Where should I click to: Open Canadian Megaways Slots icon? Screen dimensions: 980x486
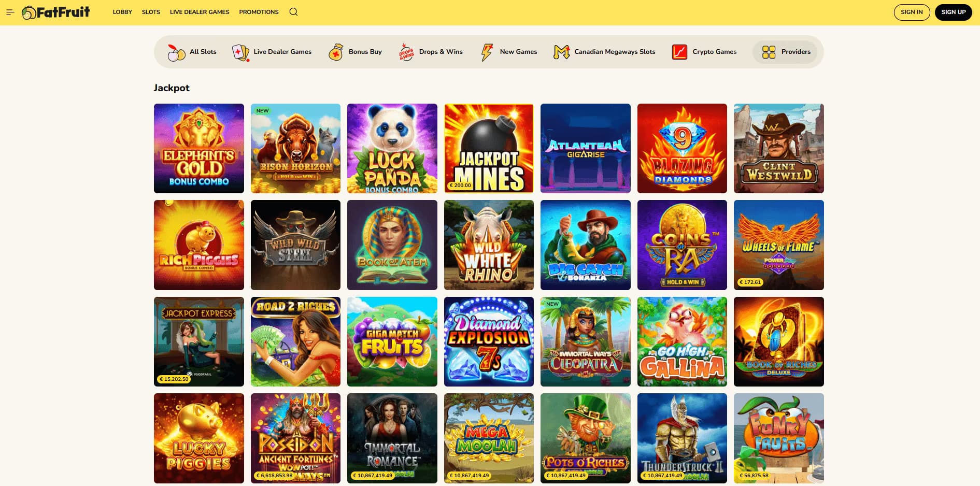[562, 52]
